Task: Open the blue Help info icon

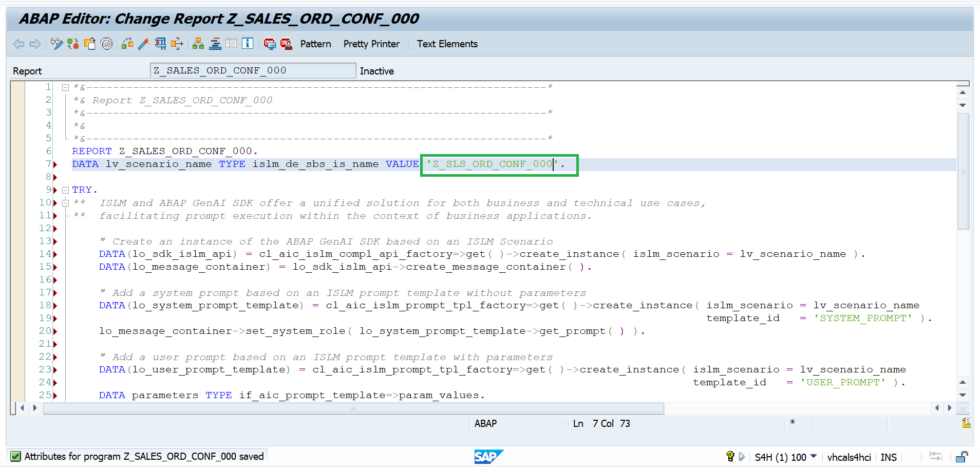Action: 248,44
